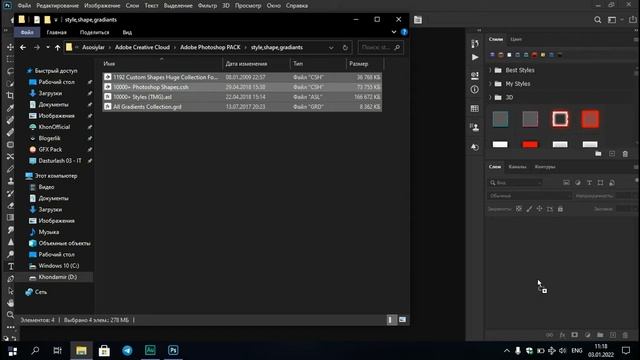Open the workspace switcher icon
640x360 pixels.
click(x=612, y=20)
